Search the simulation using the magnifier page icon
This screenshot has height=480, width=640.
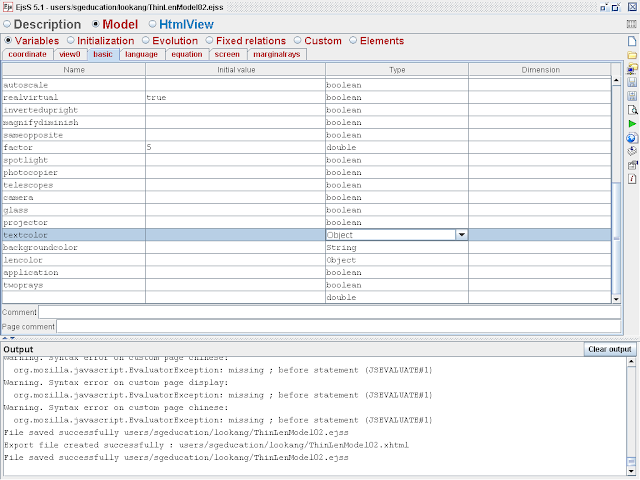tap(632, 110)
